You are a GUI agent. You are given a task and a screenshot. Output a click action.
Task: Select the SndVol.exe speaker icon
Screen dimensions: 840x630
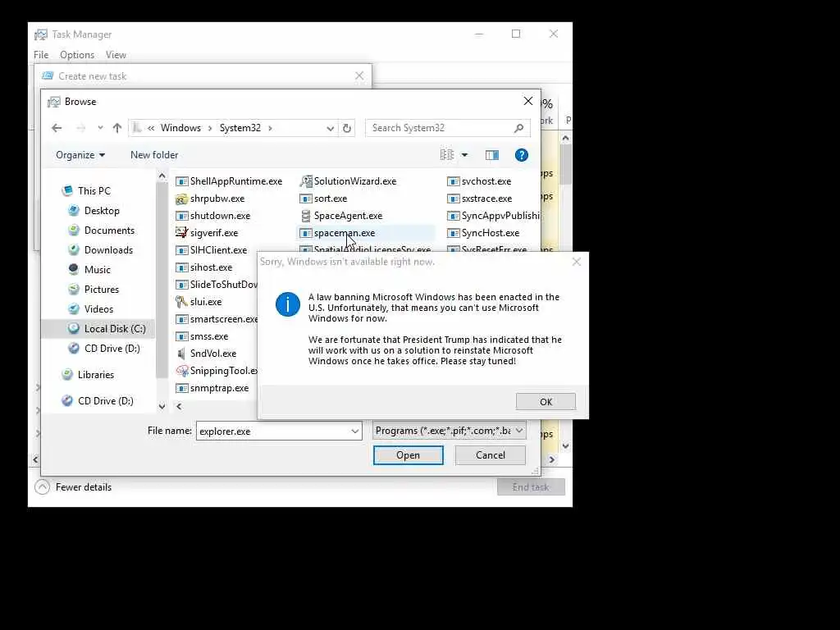point(181,354)
